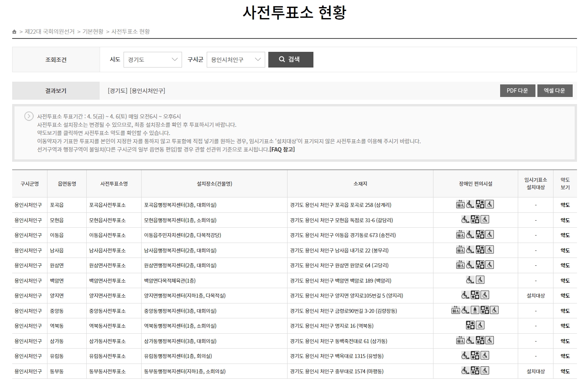
Task: Click the elevator icon in the 이동읍 row
Action: click(461, 234)
